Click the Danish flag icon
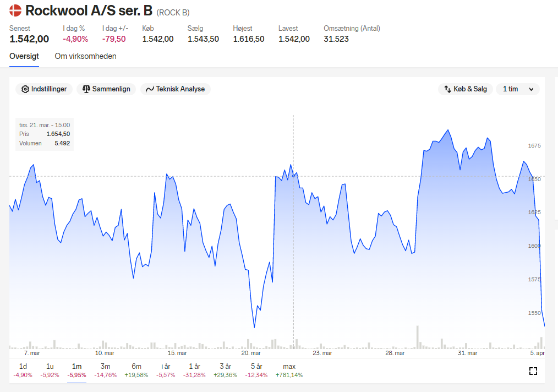This screenshot has width=558, height=392. tap(15, 10)
